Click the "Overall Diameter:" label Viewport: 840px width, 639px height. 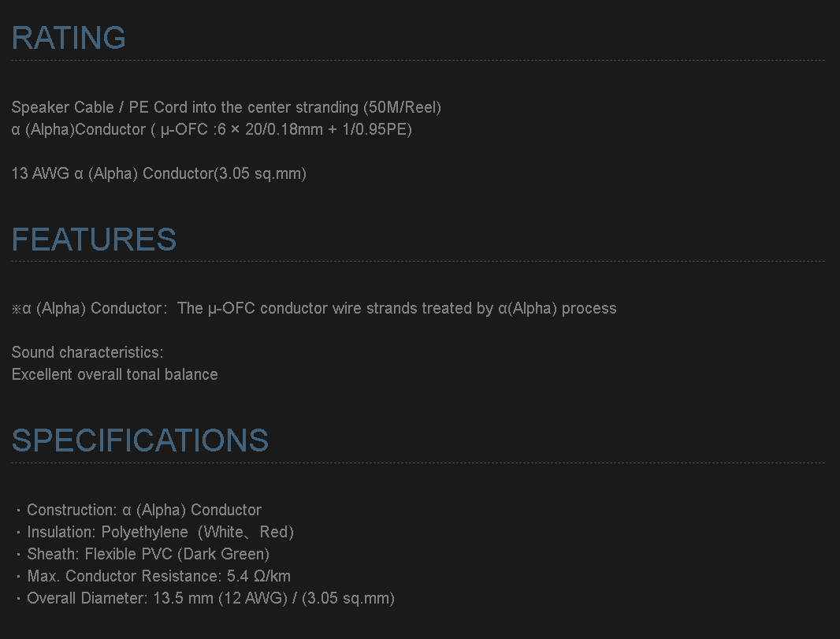87,598
